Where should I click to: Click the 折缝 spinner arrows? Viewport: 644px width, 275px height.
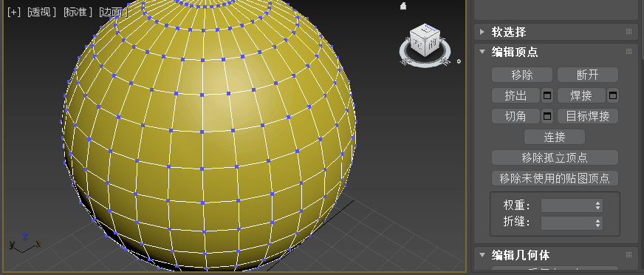pos(598,223)
